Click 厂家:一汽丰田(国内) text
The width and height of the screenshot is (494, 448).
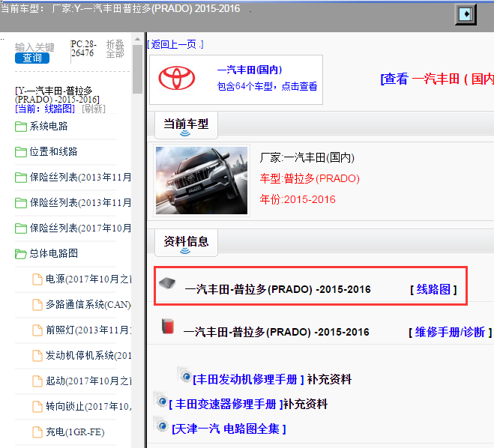(x=307, y=157)
